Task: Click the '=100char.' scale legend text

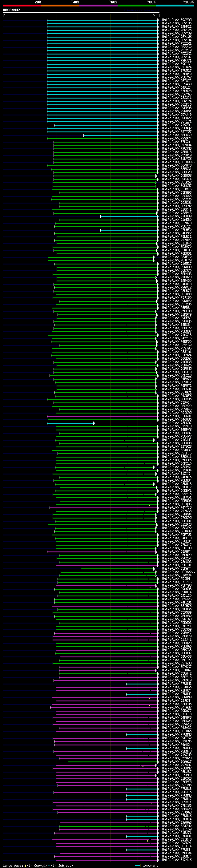Action: (x=150, y=865)
